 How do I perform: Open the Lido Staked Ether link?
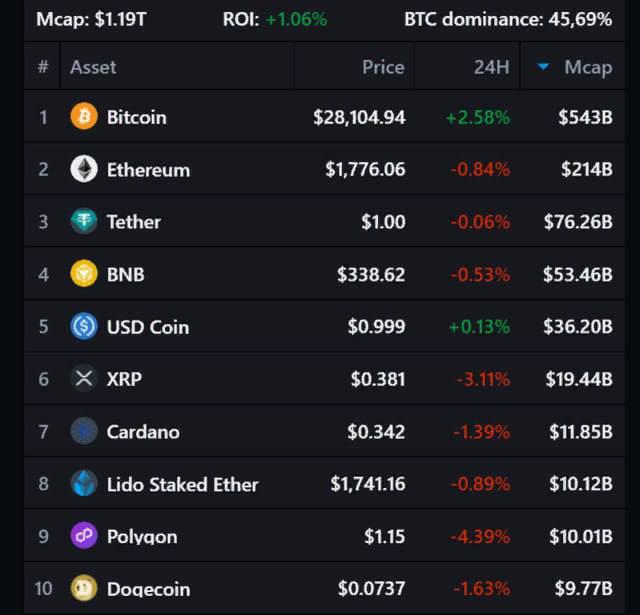182,484
